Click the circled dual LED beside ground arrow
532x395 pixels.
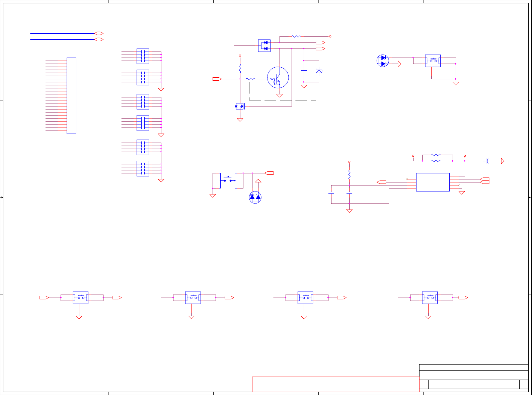(x=383, y=61)
